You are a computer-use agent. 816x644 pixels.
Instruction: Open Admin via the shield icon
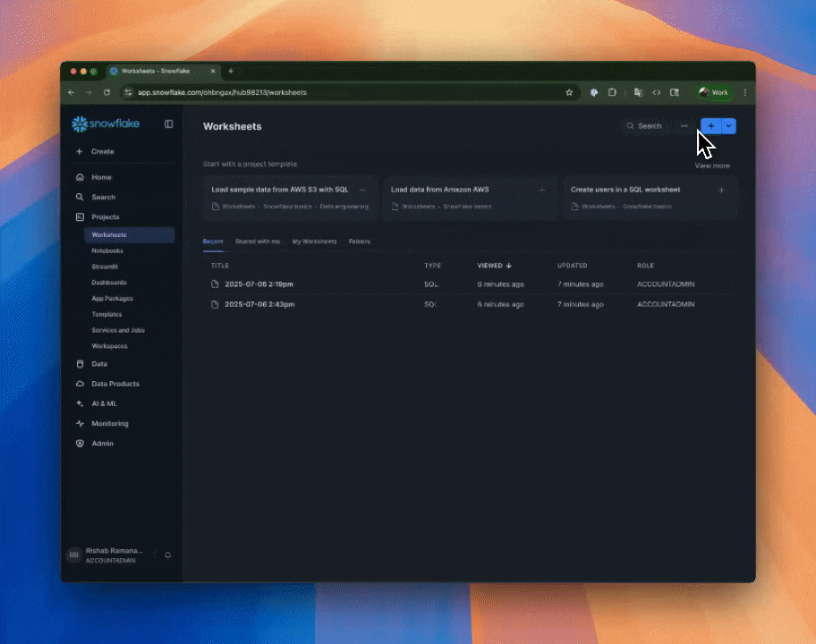(x=81, y=443)
